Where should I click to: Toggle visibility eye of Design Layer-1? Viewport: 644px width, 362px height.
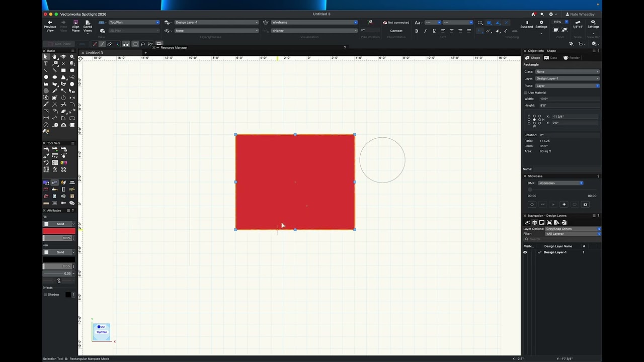click(x=525, y=252)
